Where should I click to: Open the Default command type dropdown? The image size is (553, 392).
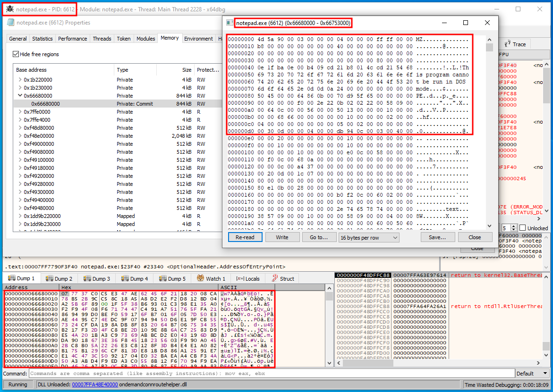coord(532,374)
